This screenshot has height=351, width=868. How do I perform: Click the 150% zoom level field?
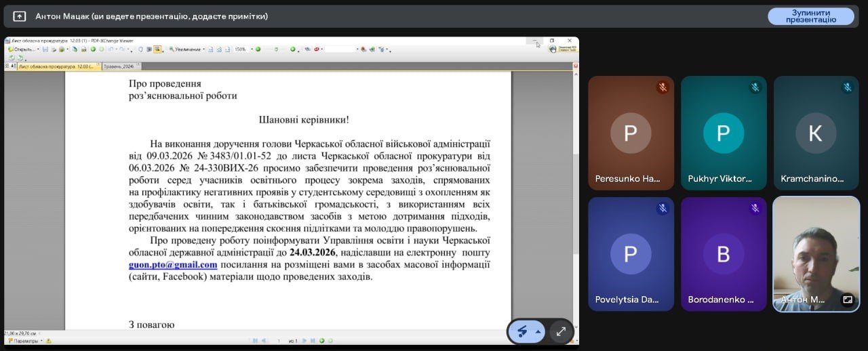coord(242,49)
